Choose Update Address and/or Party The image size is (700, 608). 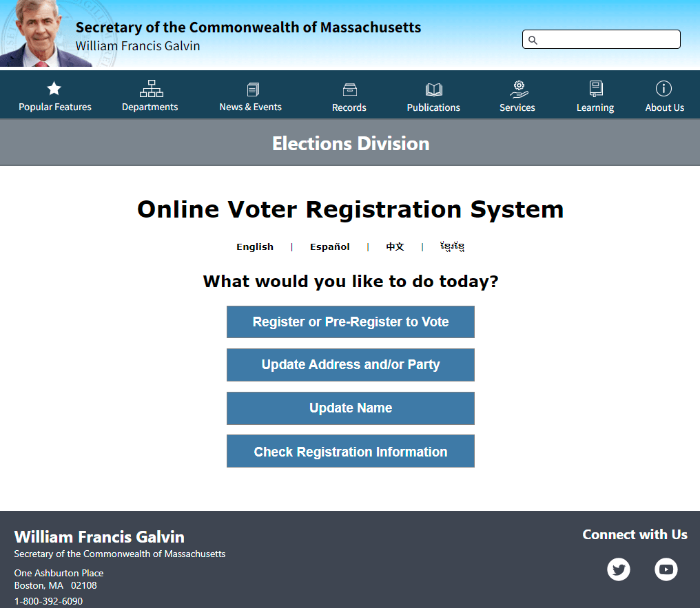tap(351, 365)
